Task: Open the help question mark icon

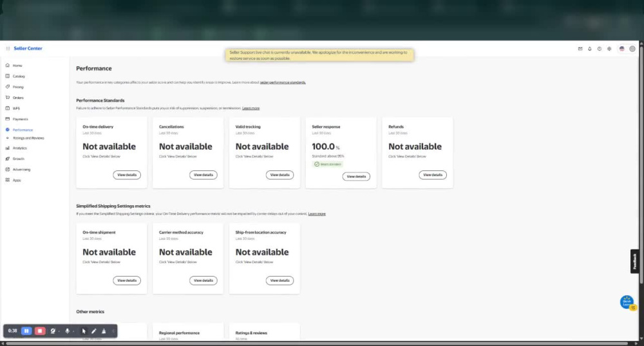Action: [600, 49]
